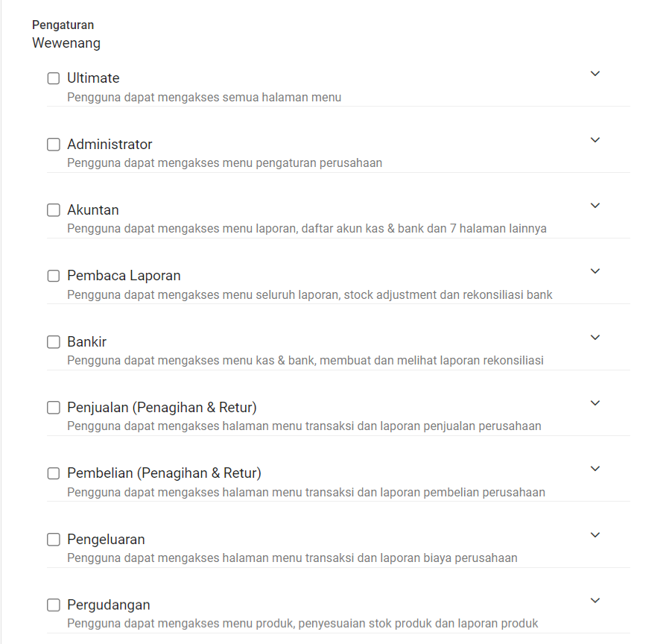The width and height of the screenshot is (663, 644).
Task: Select the Pergudangan checkbox
Action: [54, 605]
